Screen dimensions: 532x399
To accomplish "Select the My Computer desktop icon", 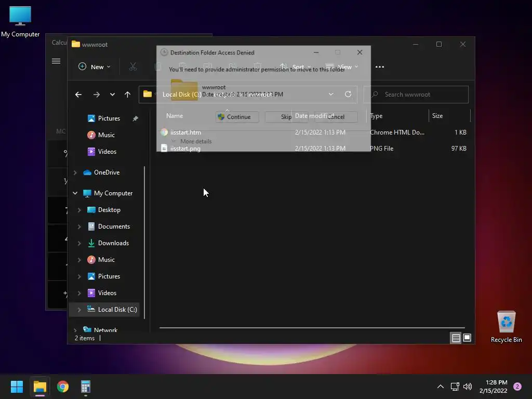I will coord(20,21).
